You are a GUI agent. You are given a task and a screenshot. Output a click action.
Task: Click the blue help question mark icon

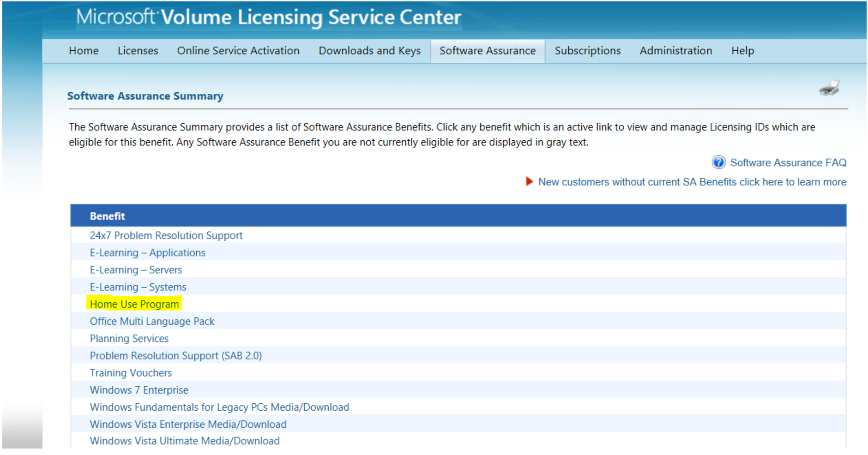(718, 162)
